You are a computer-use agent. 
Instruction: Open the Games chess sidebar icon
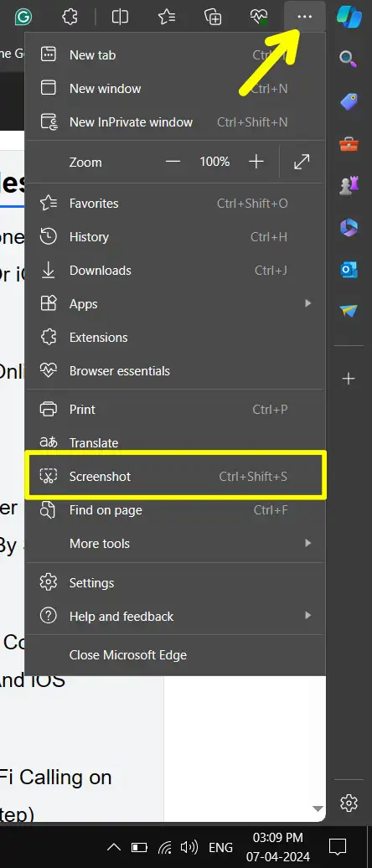tap(349, 185)
